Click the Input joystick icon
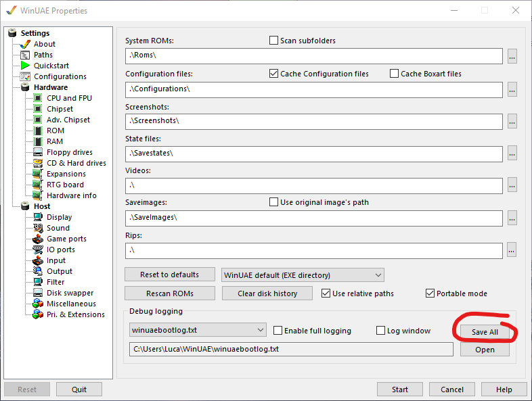532x401 pixels. pos(38,260)
